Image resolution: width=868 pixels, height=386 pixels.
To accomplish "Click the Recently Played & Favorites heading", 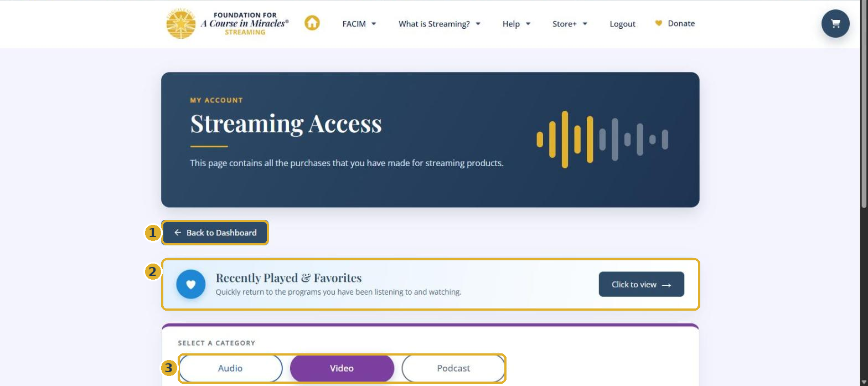I will (288, 278).
